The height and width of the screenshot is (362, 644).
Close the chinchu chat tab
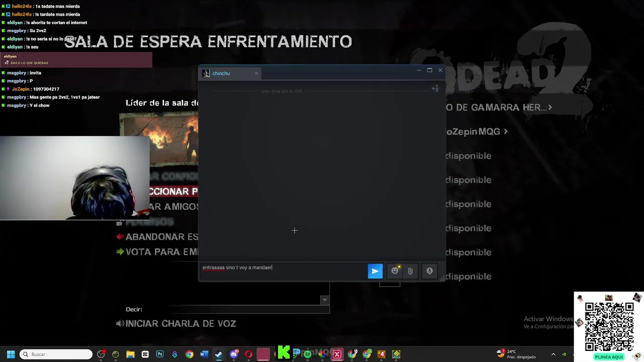pyautogui.click(x=256, y=73)
